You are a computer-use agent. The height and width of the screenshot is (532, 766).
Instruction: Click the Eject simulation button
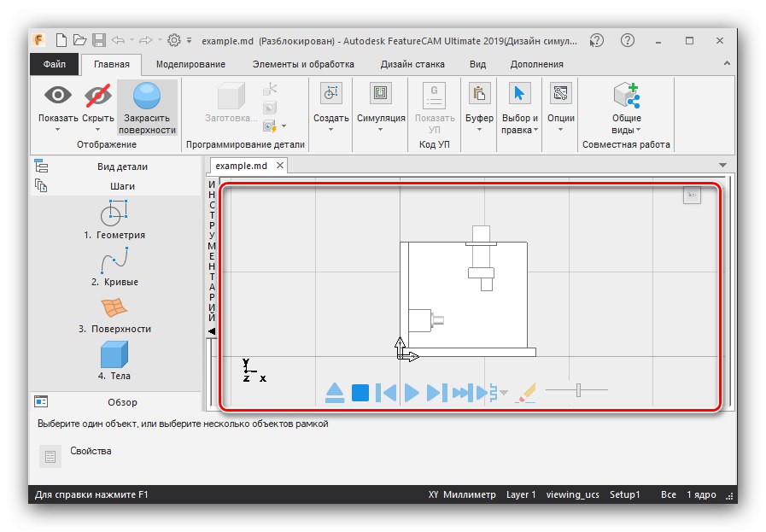[335, 393]
